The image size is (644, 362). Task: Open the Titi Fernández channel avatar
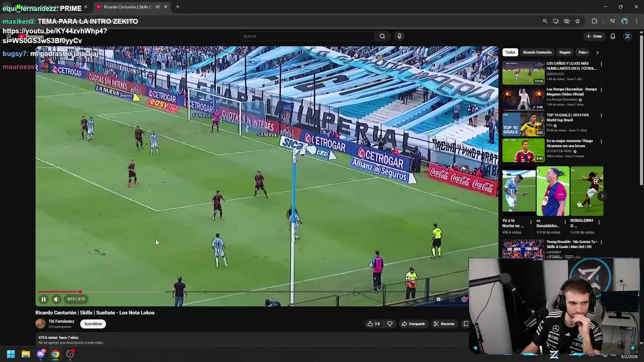click(x=40, y=323)
